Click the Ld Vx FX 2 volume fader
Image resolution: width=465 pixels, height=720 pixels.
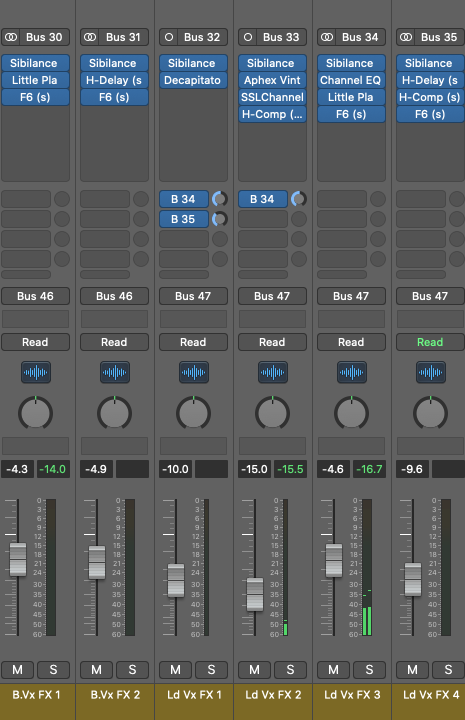point(255,594)
